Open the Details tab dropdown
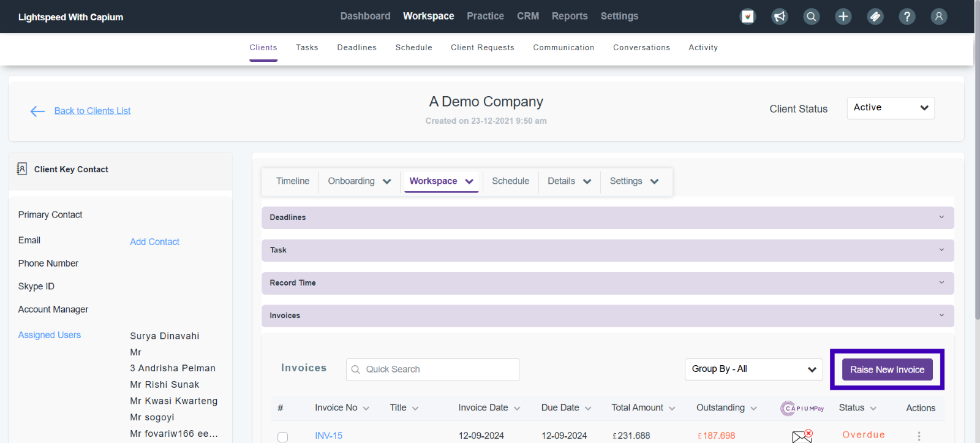The height and width of the screenshot is (443, 980). point(570,181)
